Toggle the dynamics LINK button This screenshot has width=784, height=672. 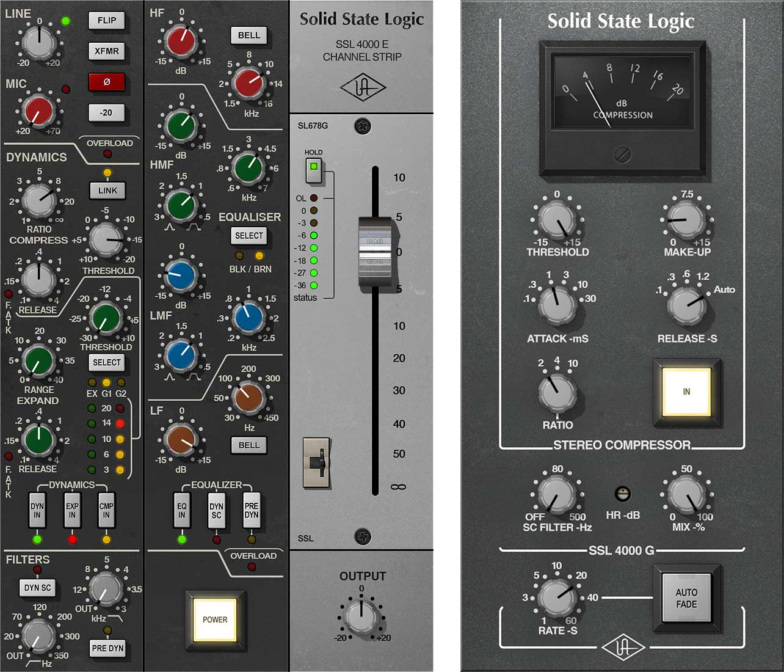tap(107, 190)
